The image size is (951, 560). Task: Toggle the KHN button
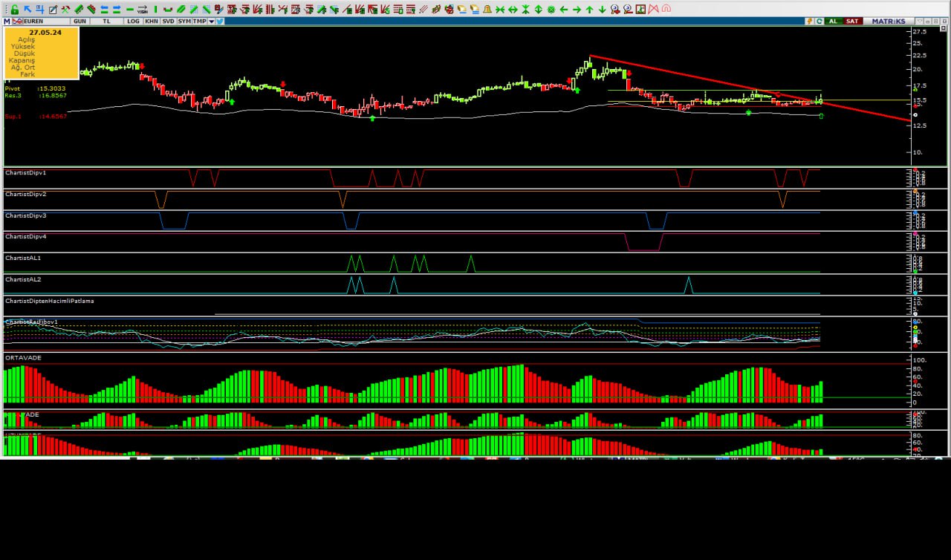point(152,22)
